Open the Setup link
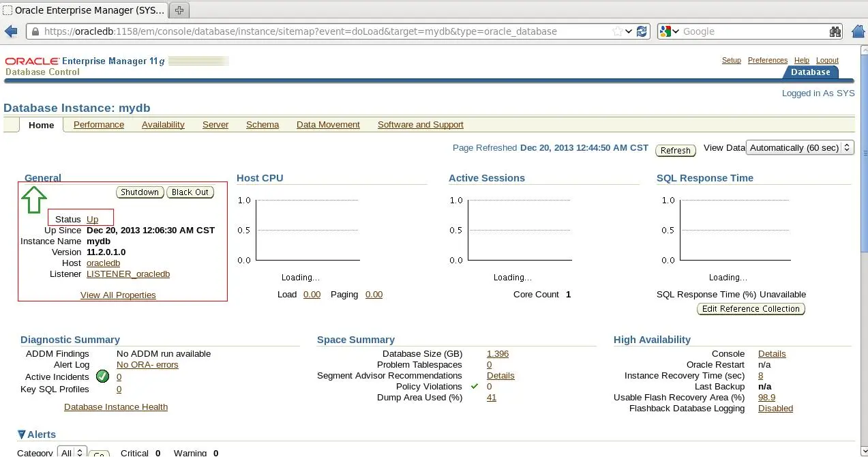Image resolution: width=868 pixels, height=457 pixels. click(732, 60)
